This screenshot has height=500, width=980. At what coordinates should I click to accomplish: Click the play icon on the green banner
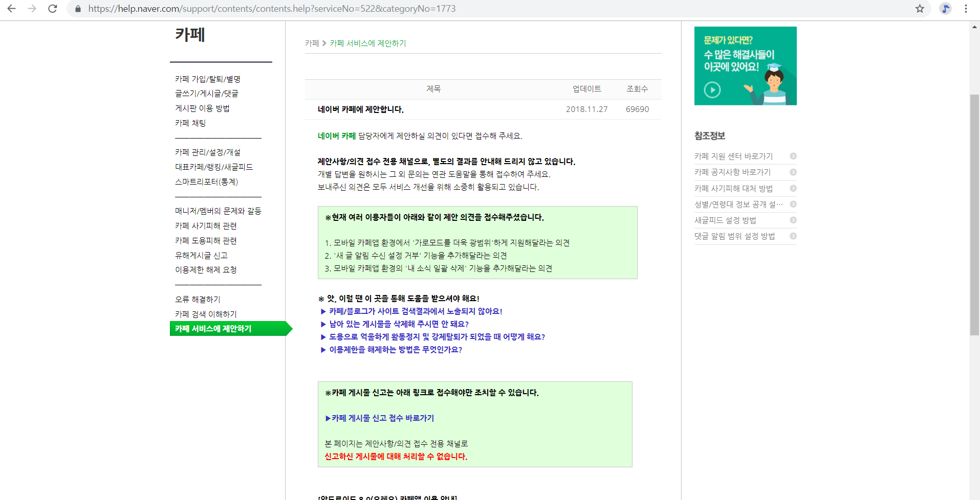pyautogui.click(x=712, y=90)
